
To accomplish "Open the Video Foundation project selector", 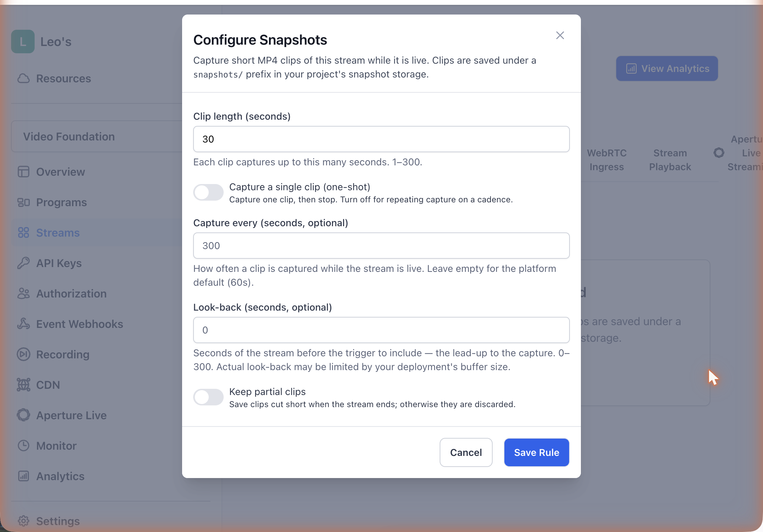I will tap(97, 137).
